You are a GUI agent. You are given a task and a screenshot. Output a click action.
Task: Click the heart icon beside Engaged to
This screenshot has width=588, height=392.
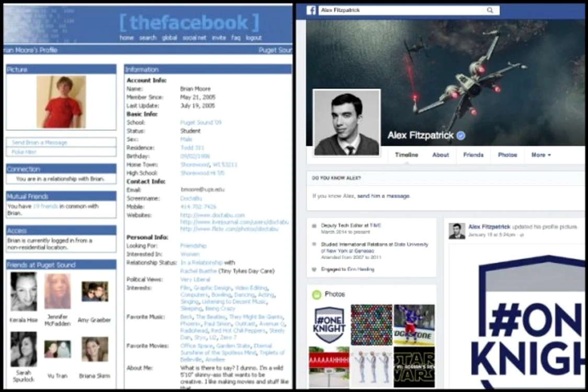coord(314,270)
